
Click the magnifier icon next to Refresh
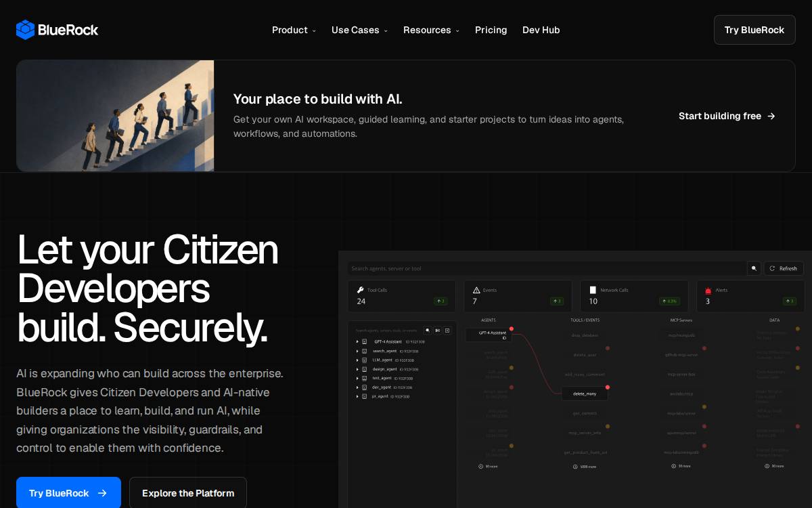coord(754,268)
